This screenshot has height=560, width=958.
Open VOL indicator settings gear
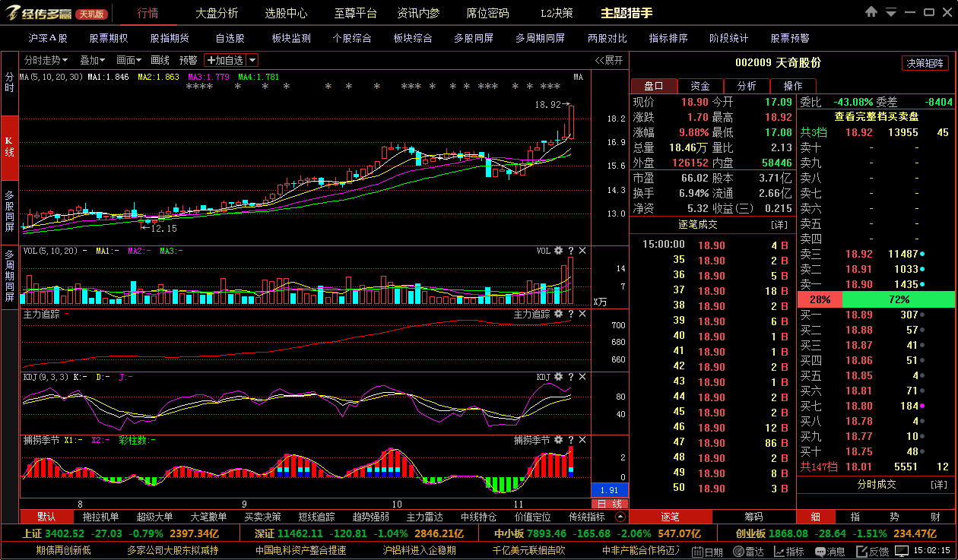pos(559,251)
